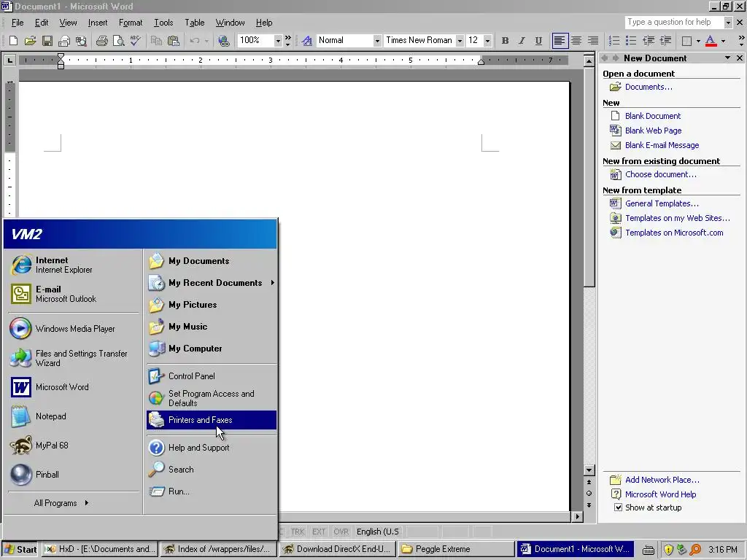Toggle OVR overtype mode in status bar
This screenshot has width=747, height=560.
pos(341,532)
